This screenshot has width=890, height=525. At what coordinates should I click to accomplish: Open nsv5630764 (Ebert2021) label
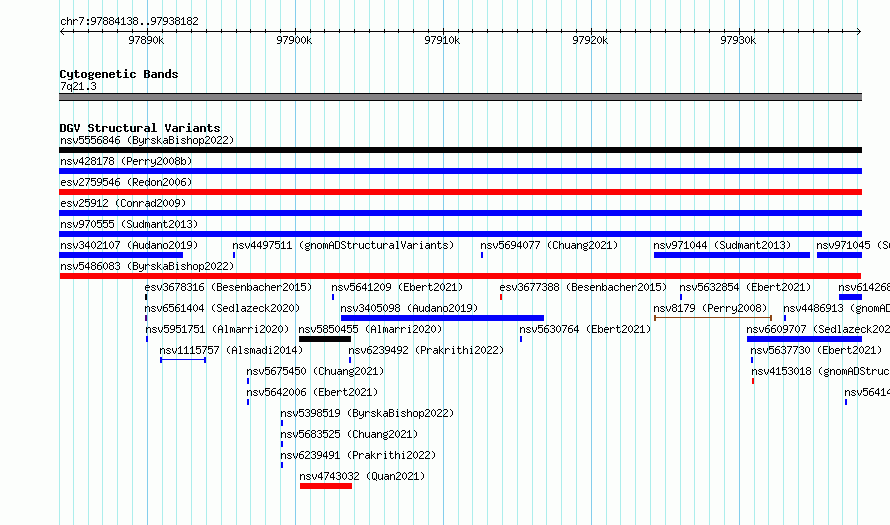[585, 329]
